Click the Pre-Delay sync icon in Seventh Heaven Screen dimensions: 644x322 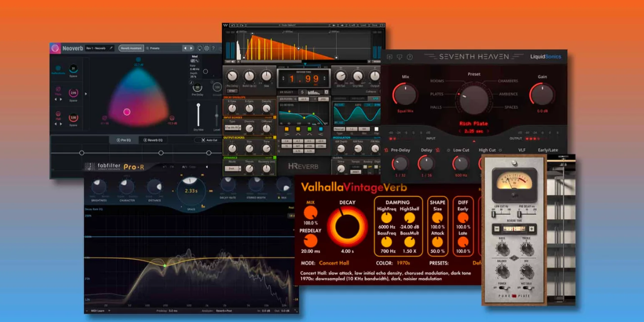pos(386,150)
